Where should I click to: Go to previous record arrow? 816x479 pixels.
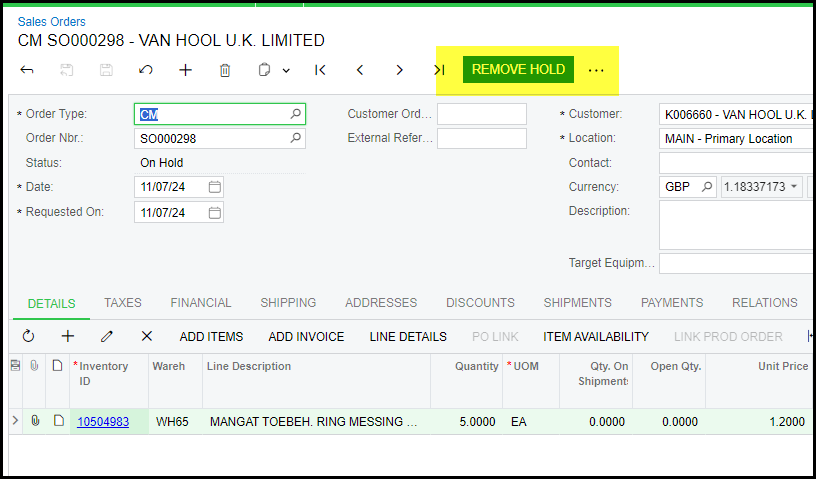click(x=360, y=70)
